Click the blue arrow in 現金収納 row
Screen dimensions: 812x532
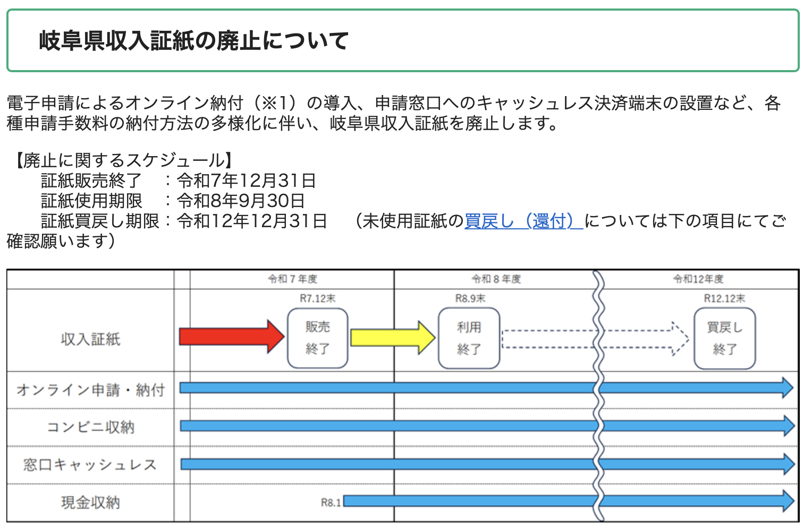(x=569, y=501)
